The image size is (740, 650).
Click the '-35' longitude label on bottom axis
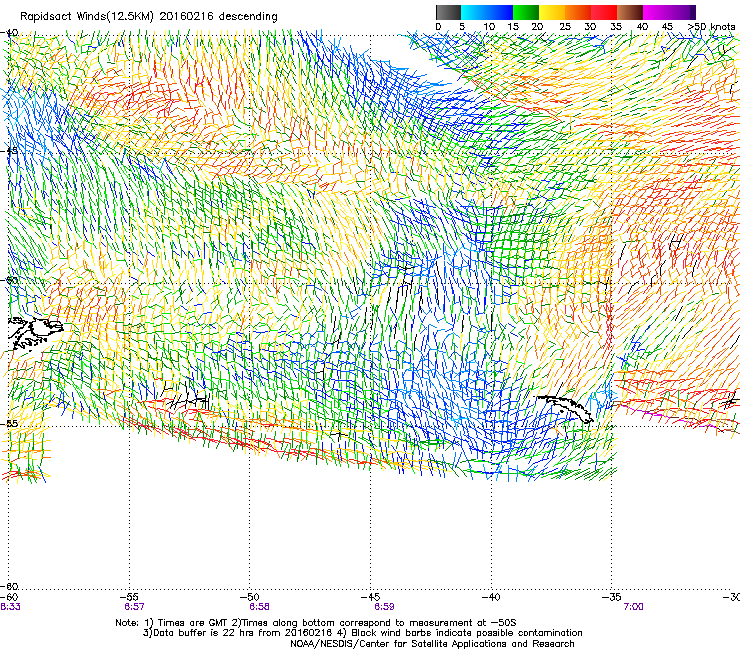(612, 597)
